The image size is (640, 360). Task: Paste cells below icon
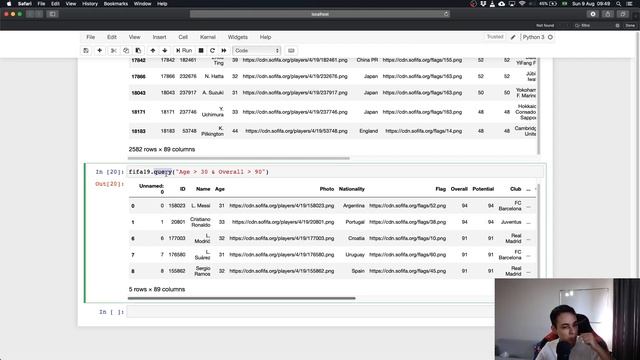pos(138,51)
